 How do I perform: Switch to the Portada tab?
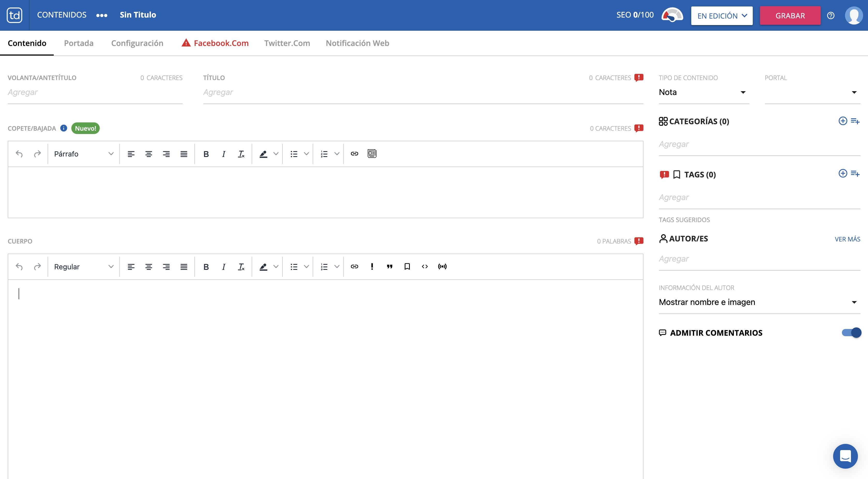point(79,43)
